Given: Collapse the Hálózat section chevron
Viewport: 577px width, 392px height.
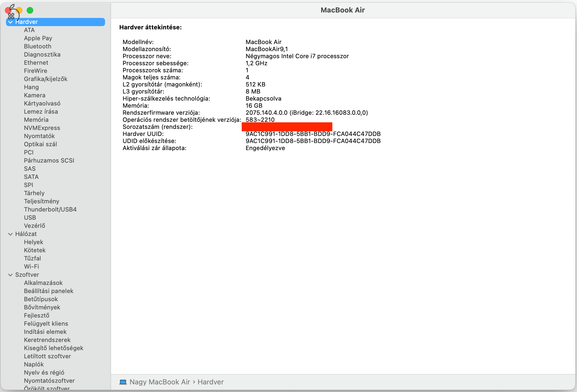Looking at the screenshot, I should tap(10, 234).
